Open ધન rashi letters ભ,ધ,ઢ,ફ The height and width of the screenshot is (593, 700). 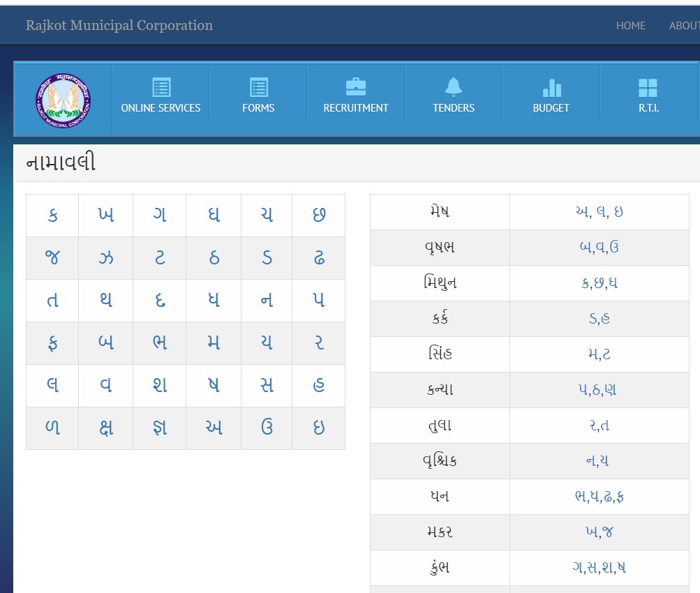tap(599, 497)
